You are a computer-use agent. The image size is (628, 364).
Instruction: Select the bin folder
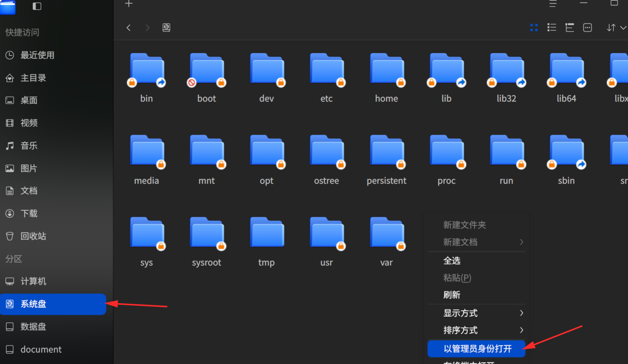pos(147,78)
